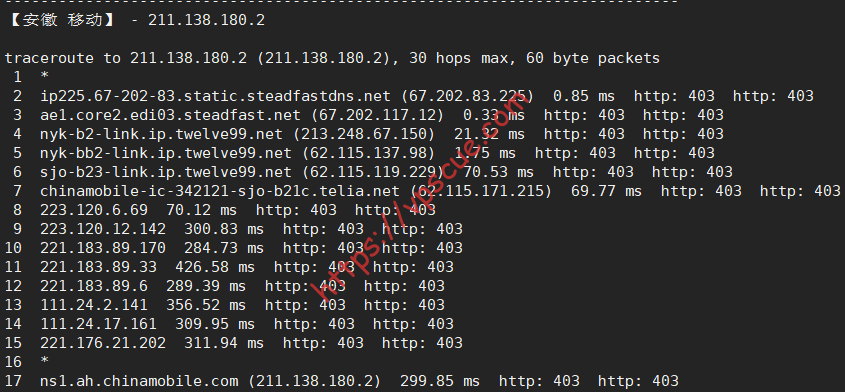845x392 pixels.
Task: Click IP address 221.183.89.6
Action: point(94,285)
